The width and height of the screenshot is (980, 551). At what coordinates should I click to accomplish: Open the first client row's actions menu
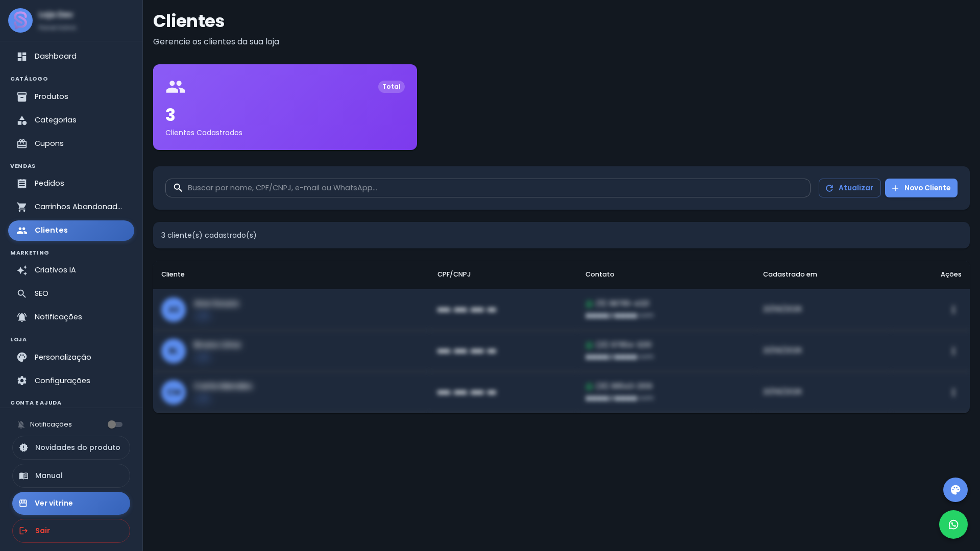953,310
